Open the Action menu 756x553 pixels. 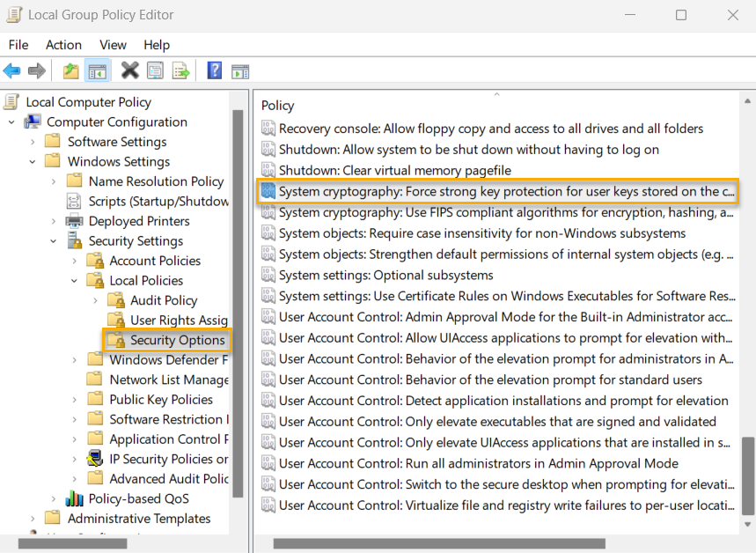[62, 45]
